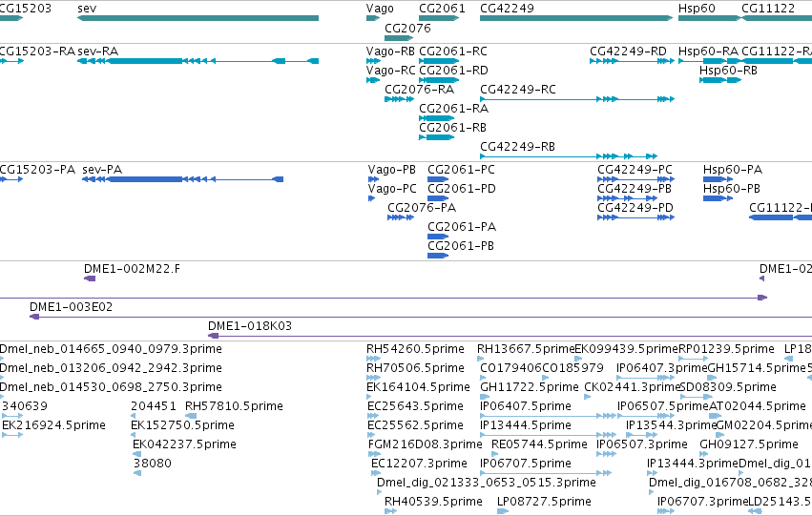The height and width of the screenshot is (516, 812).
Task: Click the Vago-PC protein label
Action: (x=392, y=189)
